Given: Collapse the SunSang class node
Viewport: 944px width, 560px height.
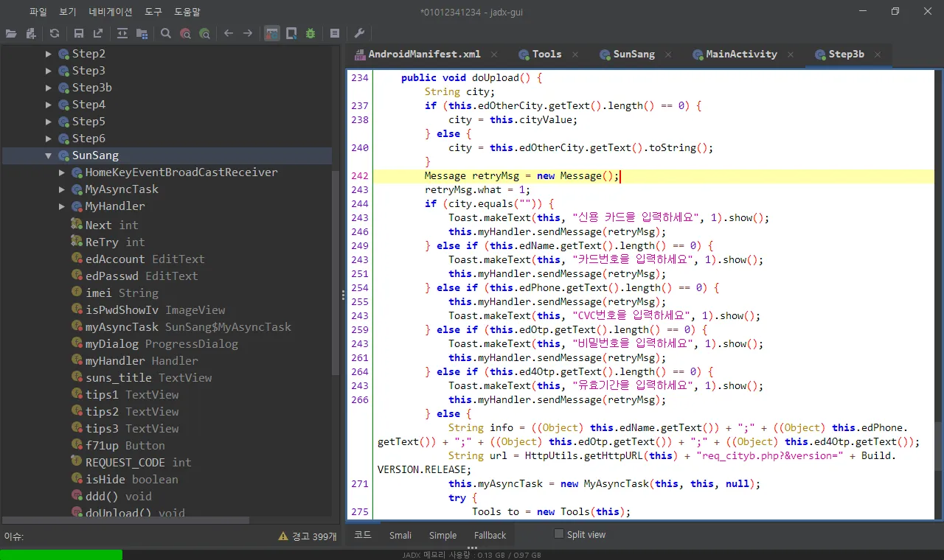Looking at the screenshot, I should (49, 155).
